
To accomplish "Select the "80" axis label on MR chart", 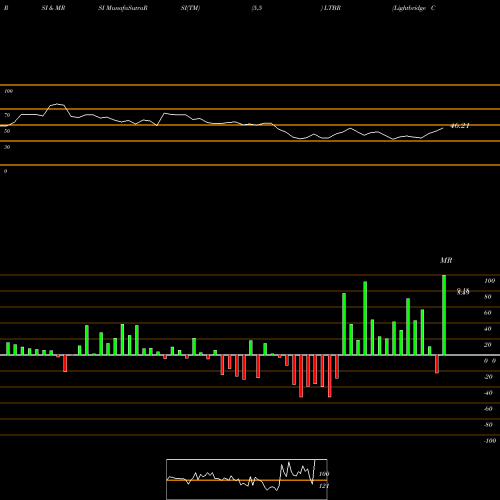I will pos(488,297).
